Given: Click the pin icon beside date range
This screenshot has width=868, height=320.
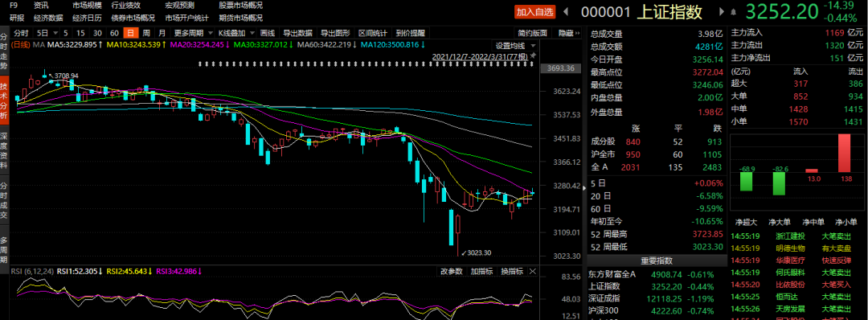Looking at the screenshot, I should click(534, 56).
